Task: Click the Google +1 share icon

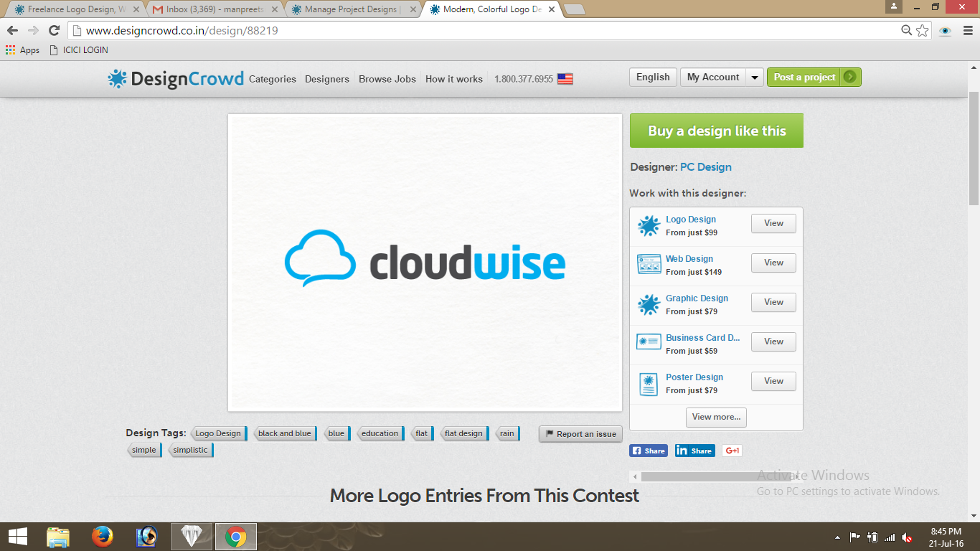Action: point(732,451)
